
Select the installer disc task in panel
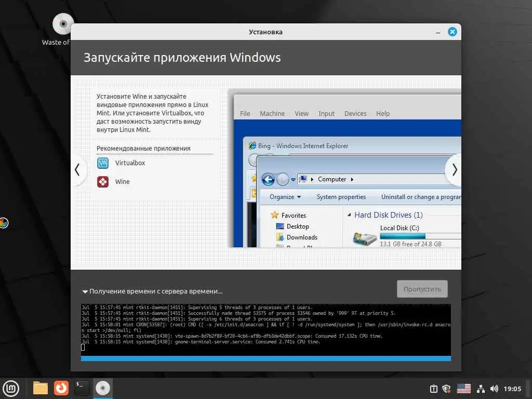pyautogui.click(x=103, y=388)
